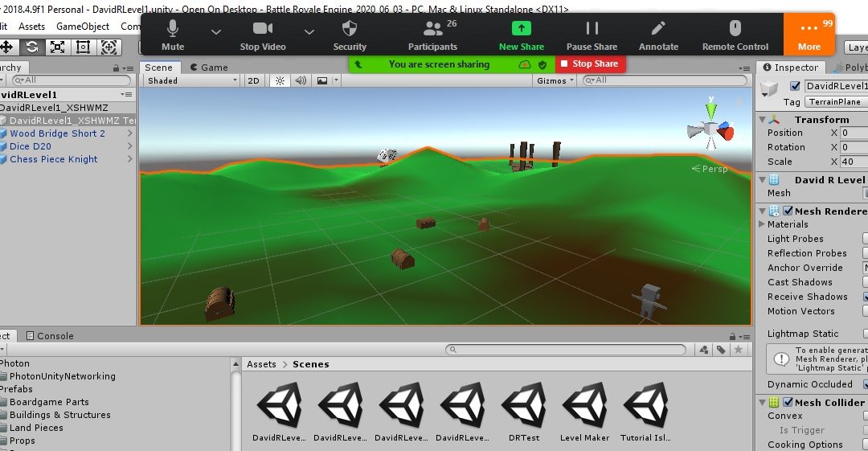Select the Tutorial Isl... scene asset

point(645,411)
